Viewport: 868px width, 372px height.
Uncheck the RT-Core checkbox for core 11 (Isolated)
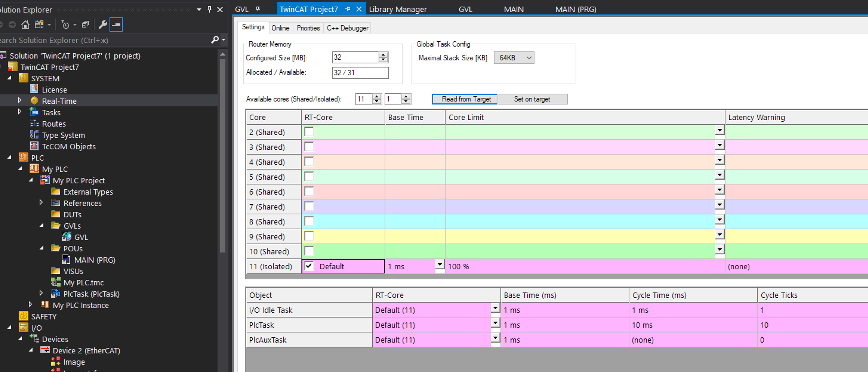[x=309, y=266]
